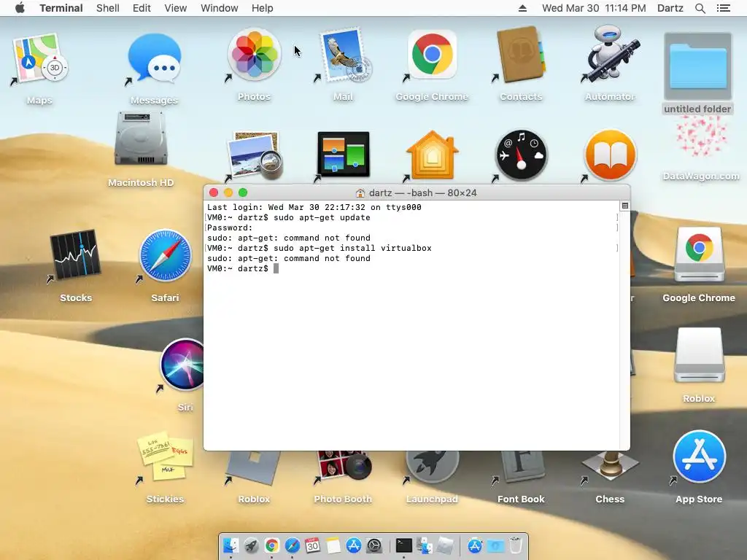Screen dimensions: 747x560
Task: Open the Edit menu
Action: click(x=142, y=8)
